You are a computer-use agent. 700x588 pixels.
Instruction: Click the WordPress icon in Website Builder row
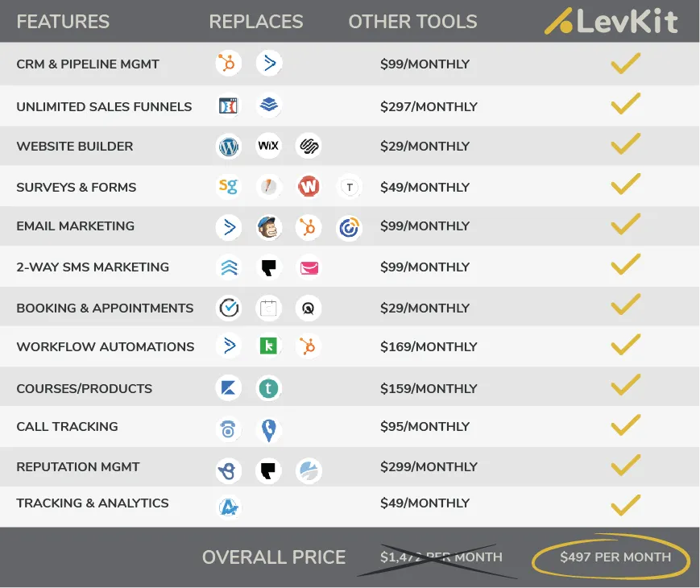click(x=229, y=146)
